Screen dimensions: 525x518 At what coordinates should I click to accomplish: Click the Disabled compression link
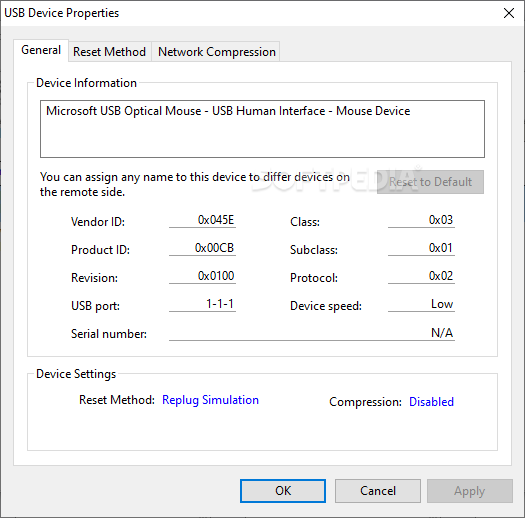point(431,401)
